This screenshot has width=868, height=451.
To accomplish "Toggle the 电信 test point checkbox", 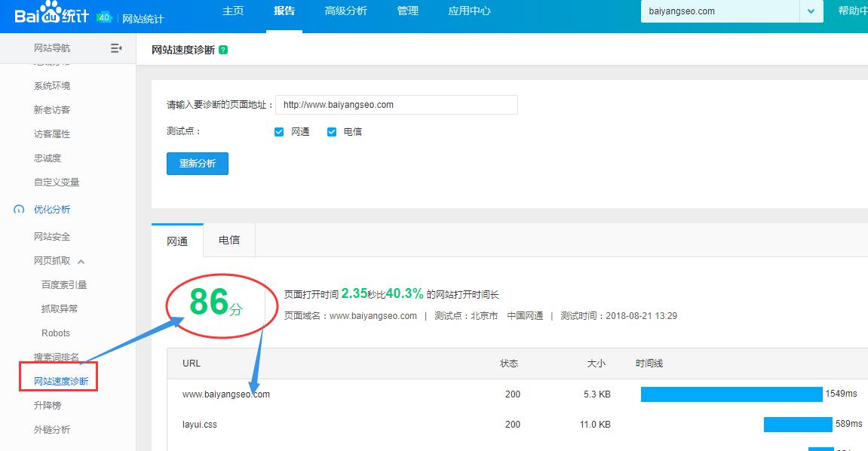I will tap(332, 132).
